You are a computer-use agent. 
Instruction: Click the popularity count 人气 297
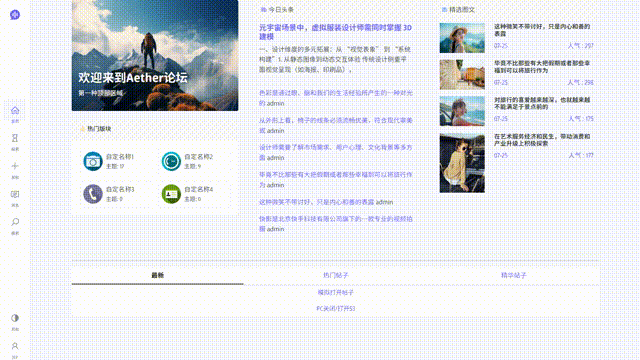click(x=580, y=46)
